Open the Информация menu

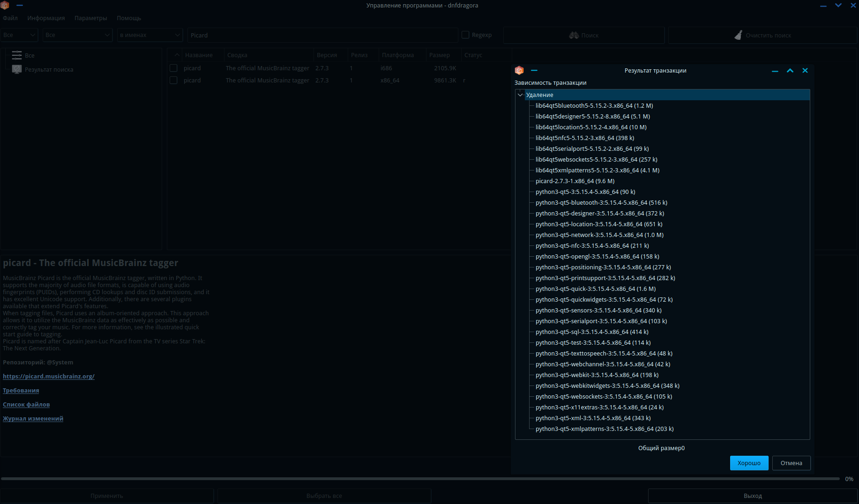click(46, 18)
